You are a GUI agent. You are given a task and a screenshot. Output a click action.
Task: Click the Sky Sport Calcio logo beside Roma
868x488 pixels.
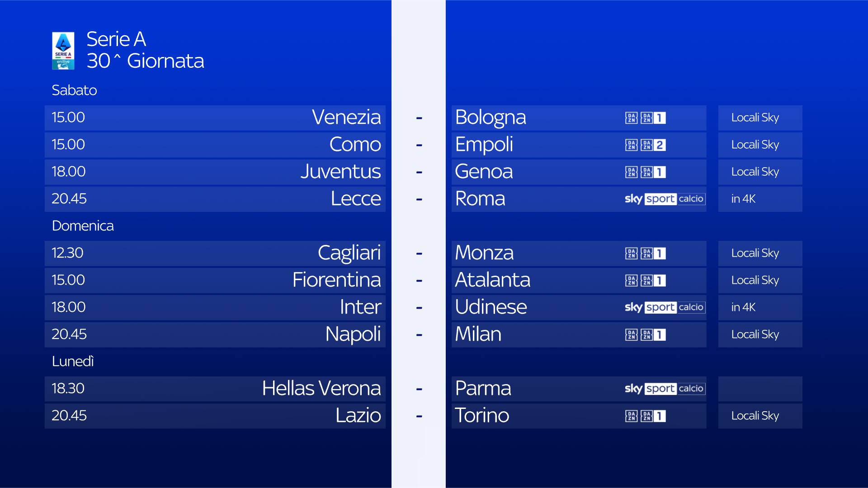[664, 199]
